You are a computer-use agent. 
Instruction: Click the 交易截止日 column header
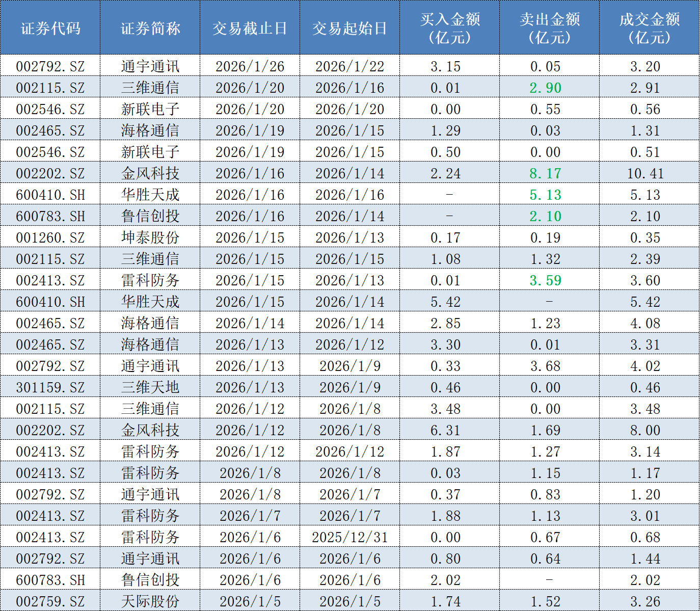pyautogui.click(x=250, y=28)
